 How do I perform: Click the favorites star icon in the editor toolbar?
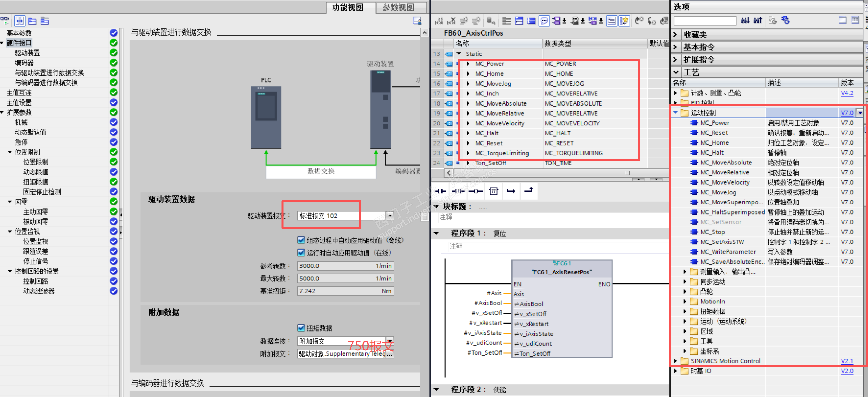tap(624, 21)
